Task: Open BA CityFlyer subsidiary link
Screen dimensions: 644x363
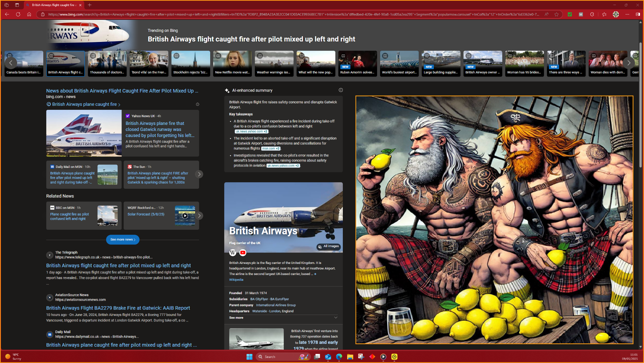Action: 259,299
